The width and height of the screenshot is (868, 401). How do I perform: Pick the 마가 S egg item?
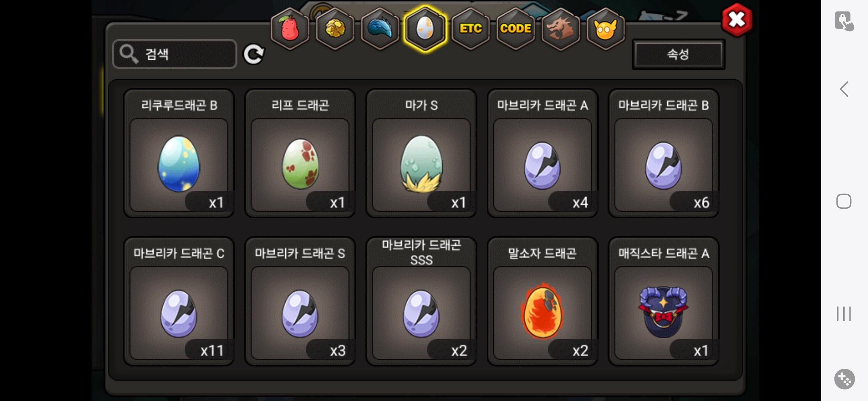(421, 153)
